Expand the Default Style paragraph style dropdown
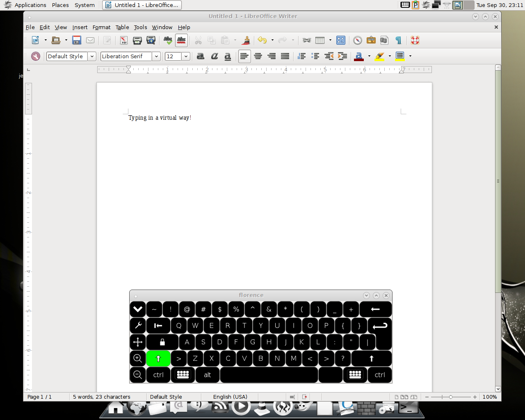Viewport: 525px width, 420px height. [x=92, y=56]
